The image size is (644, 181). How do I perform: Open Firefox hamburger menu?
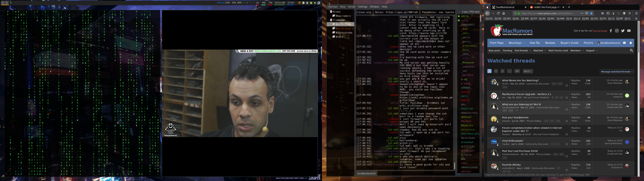(x=636, y=13)
